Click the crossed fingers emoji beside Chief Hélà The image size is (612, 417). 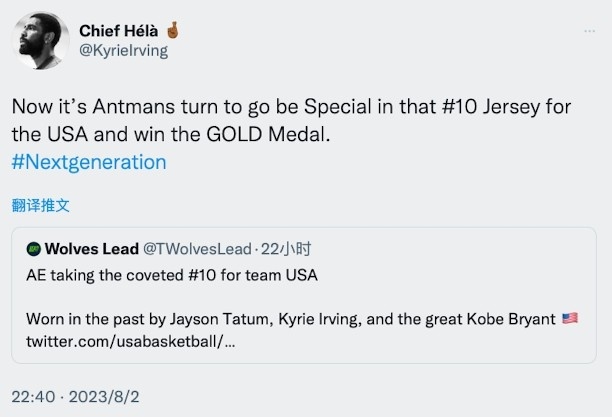point(172,30)
